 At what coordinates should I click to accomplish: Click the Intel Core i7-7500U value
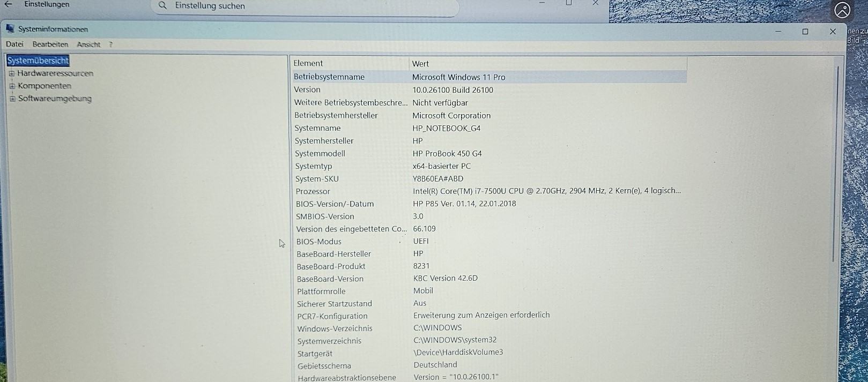547,191
